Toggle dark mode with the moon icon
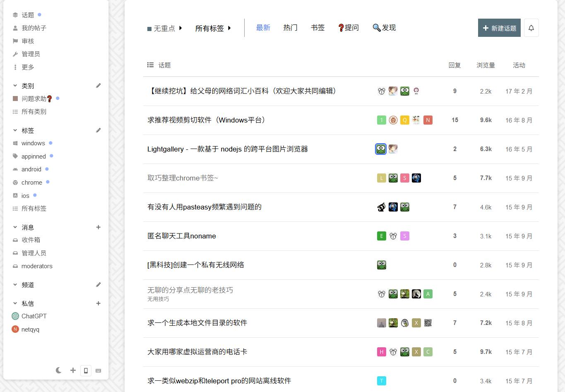Screen dimensions: 565x392 59,370
